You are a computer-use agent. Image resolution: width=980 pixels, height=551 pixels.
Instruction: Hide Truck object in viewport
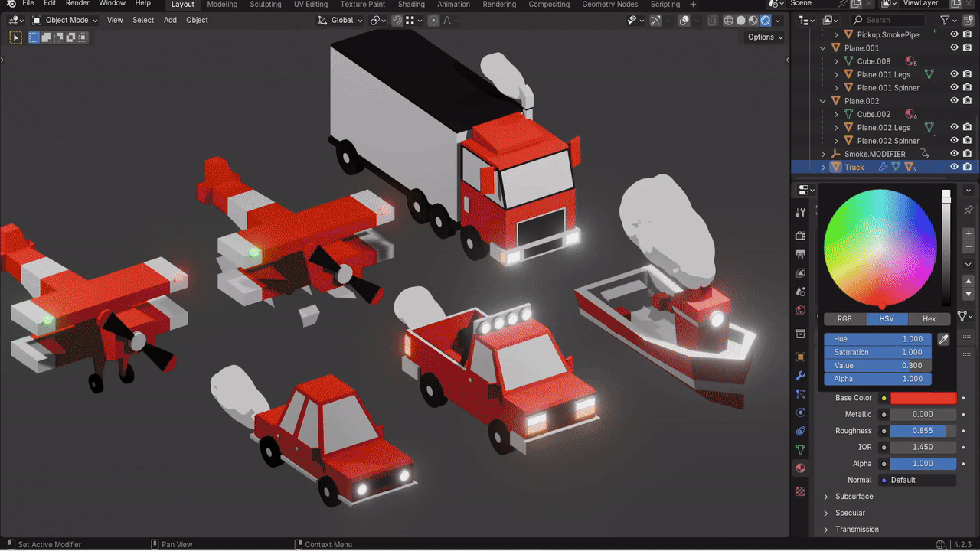(954, 167)
